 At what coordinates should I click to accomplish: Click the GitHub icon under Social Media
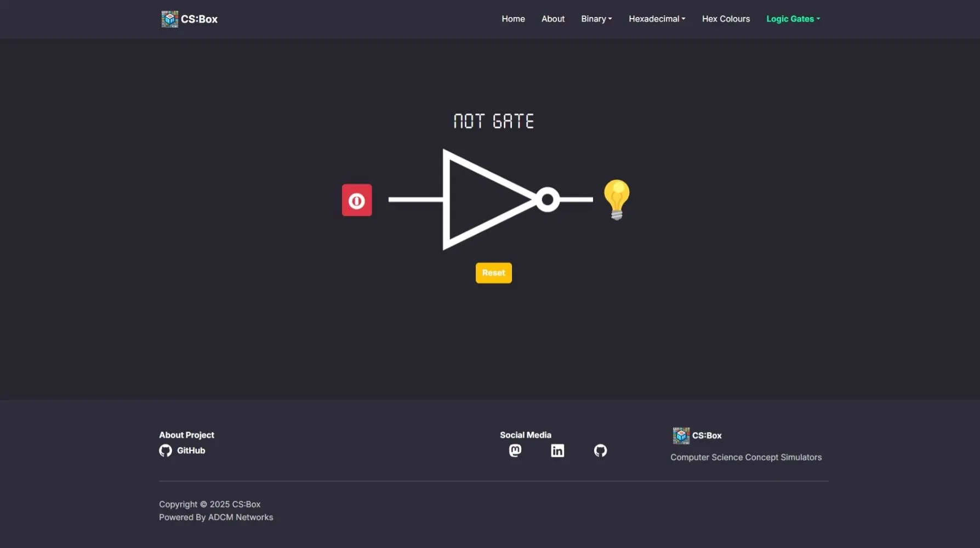[x=600, y=450]
